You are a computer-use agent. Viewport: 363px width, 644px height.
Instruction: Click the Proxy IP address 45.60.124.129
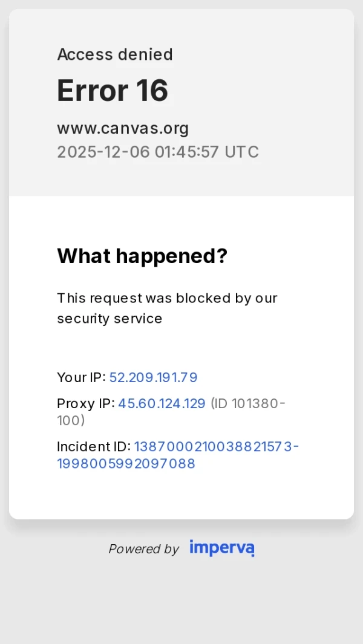[x=162, y=403]
